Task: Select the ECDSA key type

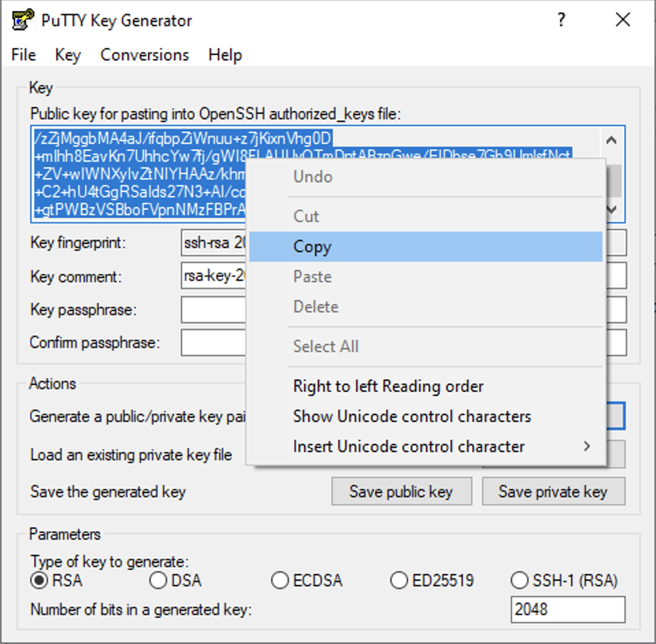Action: [279, 580]
